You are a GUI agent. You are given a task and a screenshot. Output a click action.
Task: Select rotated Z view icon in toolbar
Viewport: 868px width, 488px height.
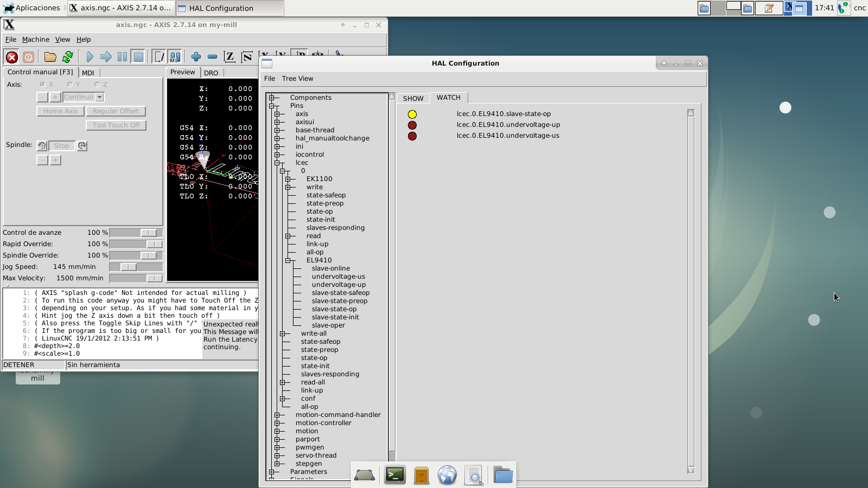pyautogui.click(x=247, y=57)
